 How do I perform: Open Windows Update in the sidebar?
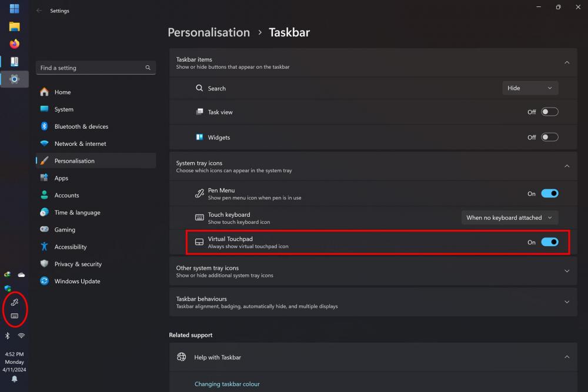tap(77, 281)
